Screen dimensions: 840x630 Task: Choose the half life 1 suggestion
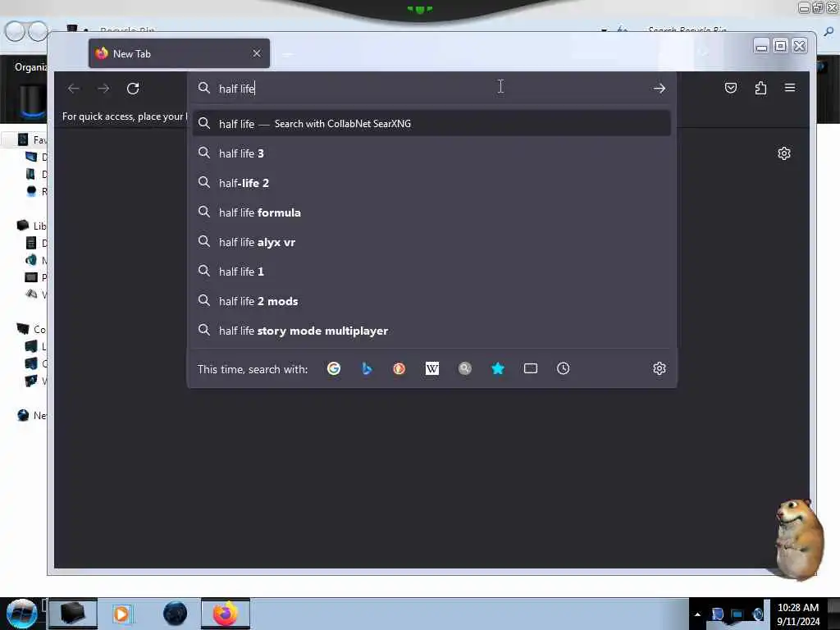click(431, 272)
